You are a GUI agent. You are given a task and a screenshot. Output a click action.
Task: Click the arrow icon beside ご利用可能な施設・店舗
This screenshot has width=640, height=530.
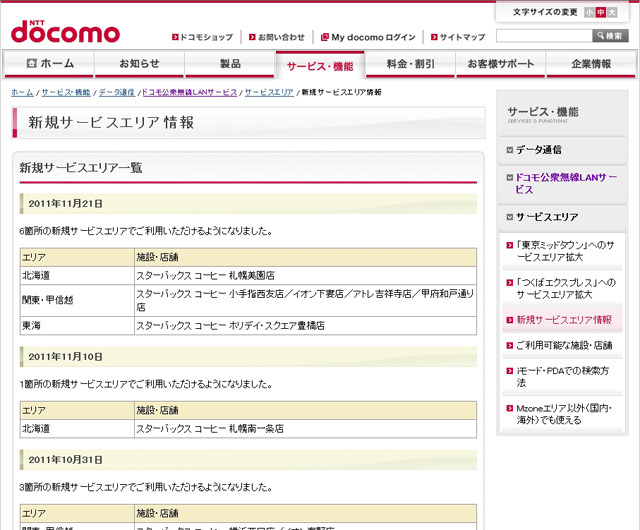tap(509, 345)
